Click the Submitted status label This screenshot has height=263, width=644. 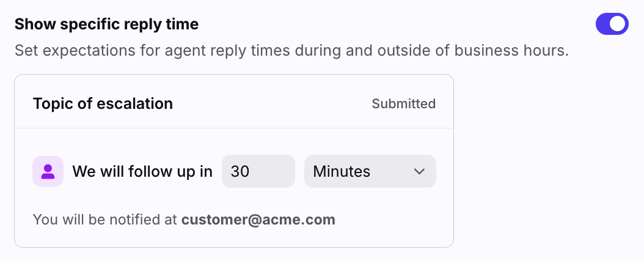(x=403, y=104)
